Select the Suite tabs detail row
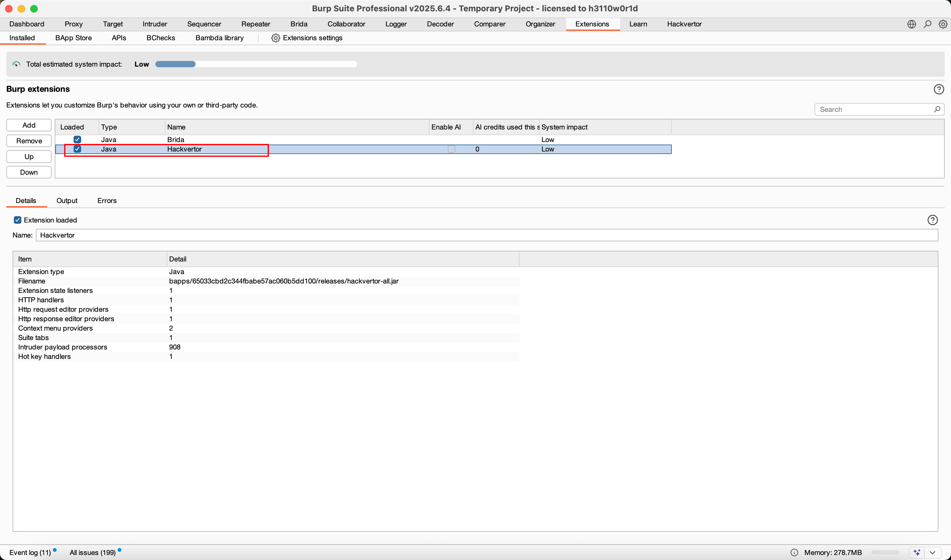Viewport: 951px width, 560px height. click(266, 338)
